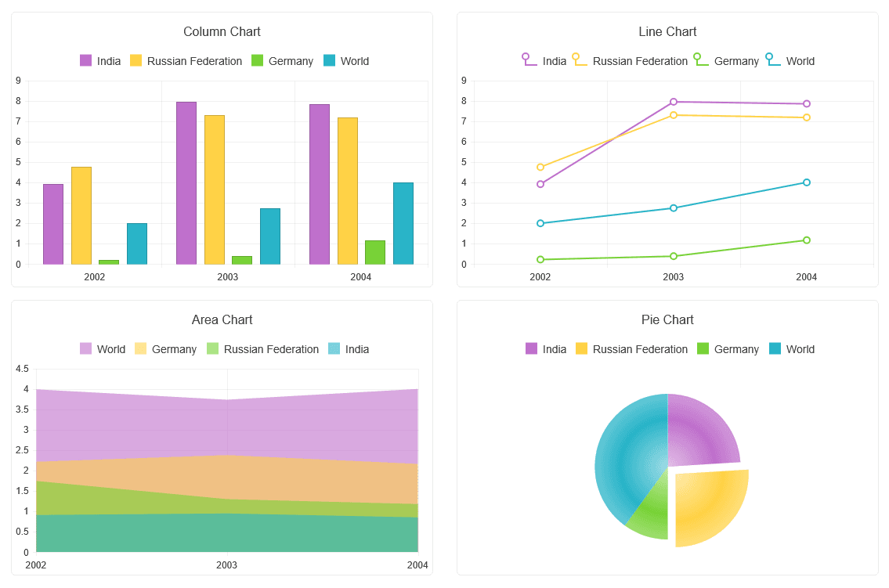Click India 2003 line chart point
This screenshot has height=588, width=889.
674,102
